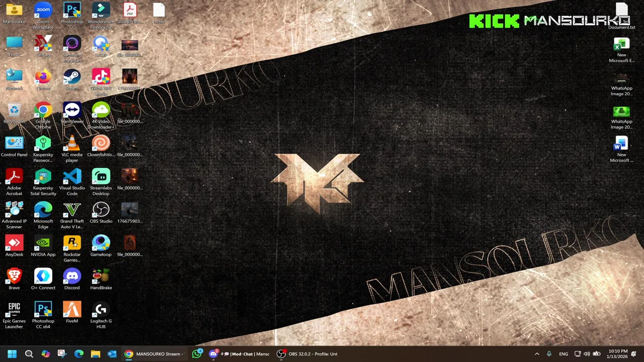Viewport: 644px width, 362px height.
Task: Open Outlook from the taskbar
Action: 112,354
